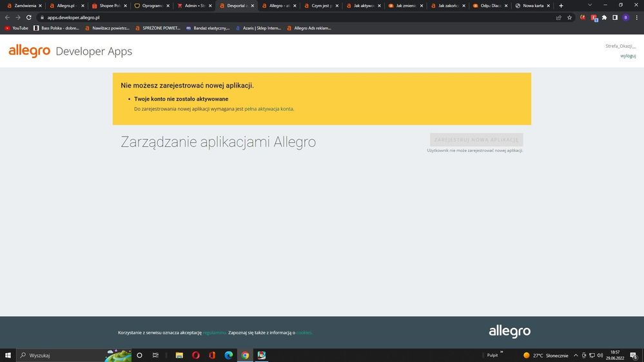Go back with the browser back arrow

7,17
